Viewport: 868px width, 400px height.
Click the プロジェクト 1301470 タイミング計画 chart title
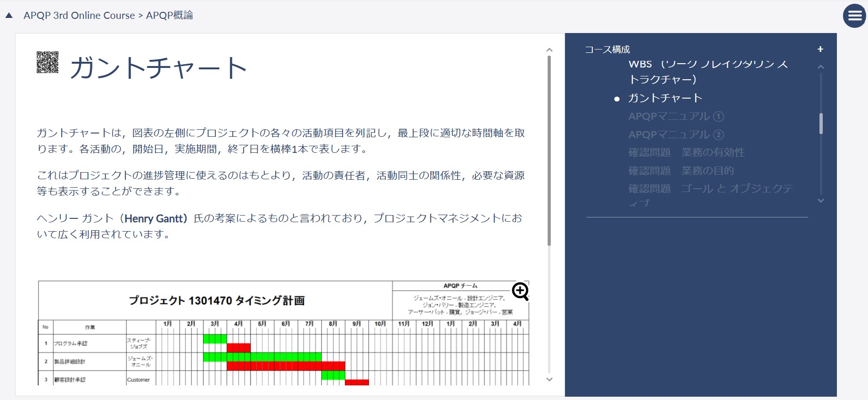coord(217,300)
